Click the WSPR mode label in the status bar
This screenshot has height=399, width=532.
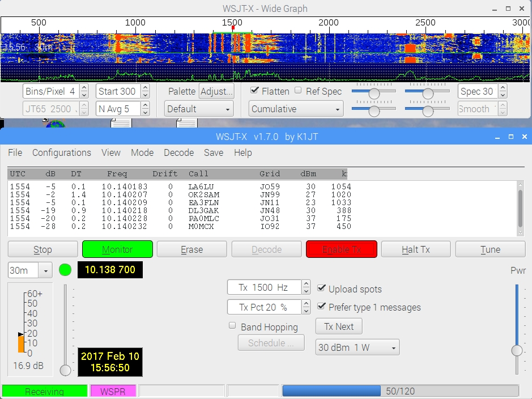(113, 391)
